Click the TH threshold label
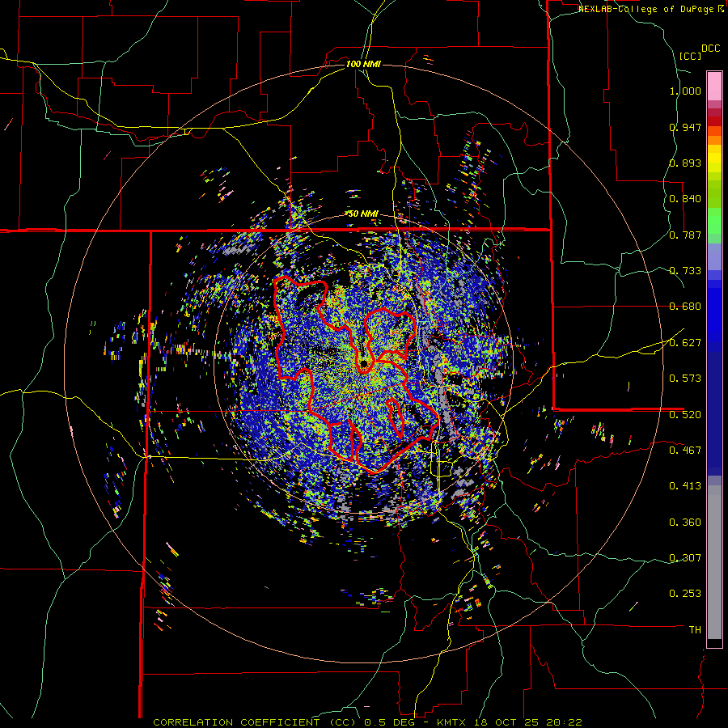The height and width of the screenshot is (728, 728). (695, 630)
